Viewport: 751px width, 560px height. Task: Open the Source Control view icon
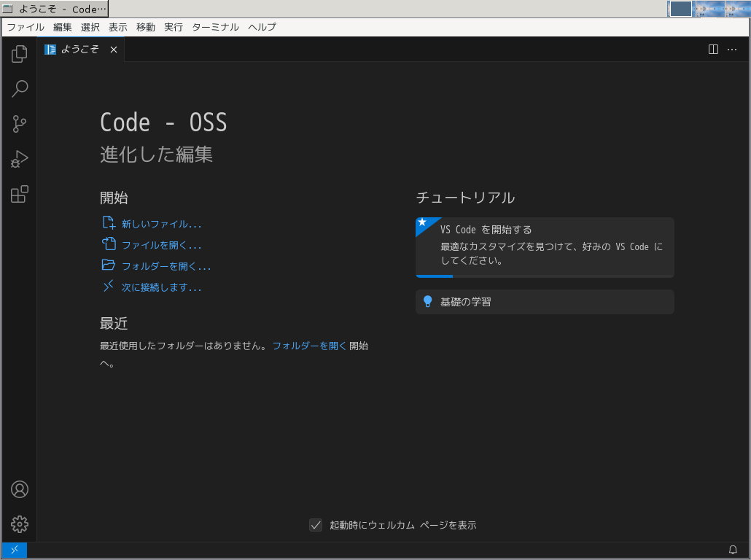pos(19,123)
